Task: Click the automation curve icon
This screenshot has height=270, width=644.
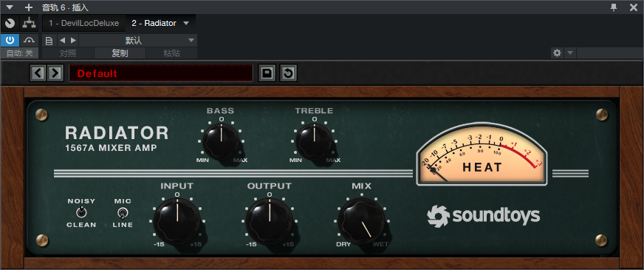Action: [x=29, y=41]
